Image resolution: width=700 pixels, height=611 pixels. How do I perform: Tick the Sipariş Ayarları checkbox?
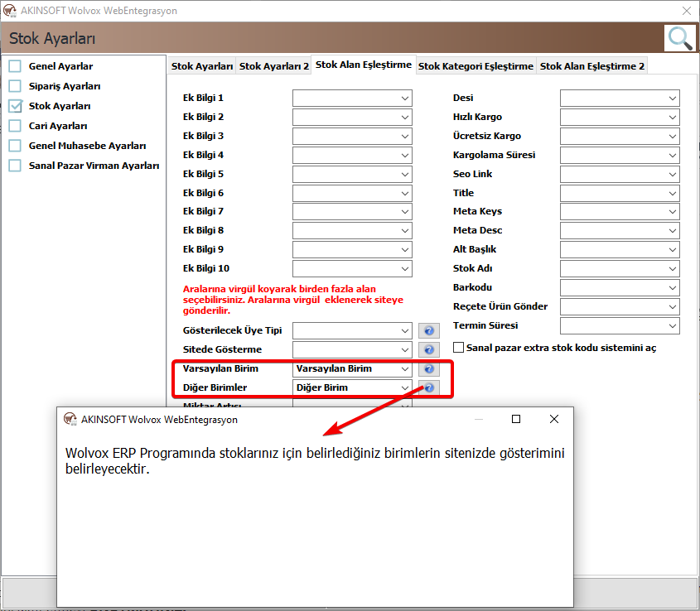coord(15,86)
